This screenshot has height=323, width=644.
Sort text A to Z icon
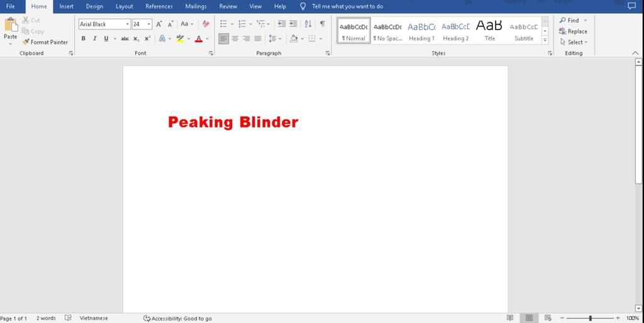point(308,24)
